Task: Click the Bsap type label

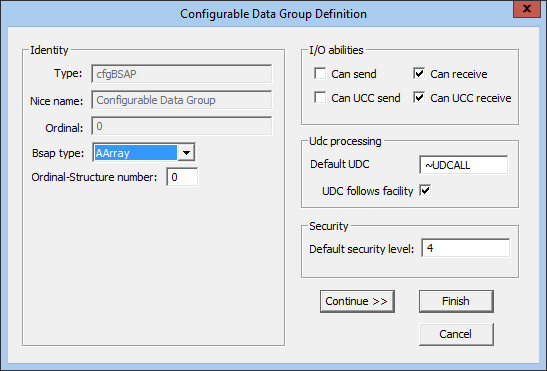Action: pyautogui.click(x=58, y=153)
